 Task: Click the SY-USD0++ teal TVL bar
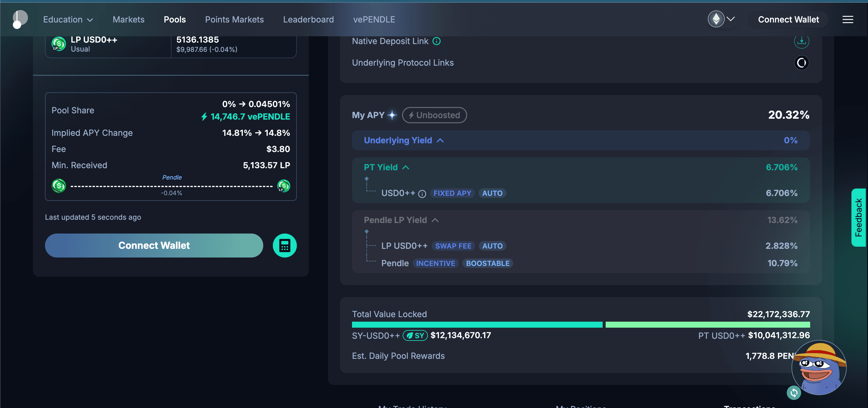click(477, 325)
